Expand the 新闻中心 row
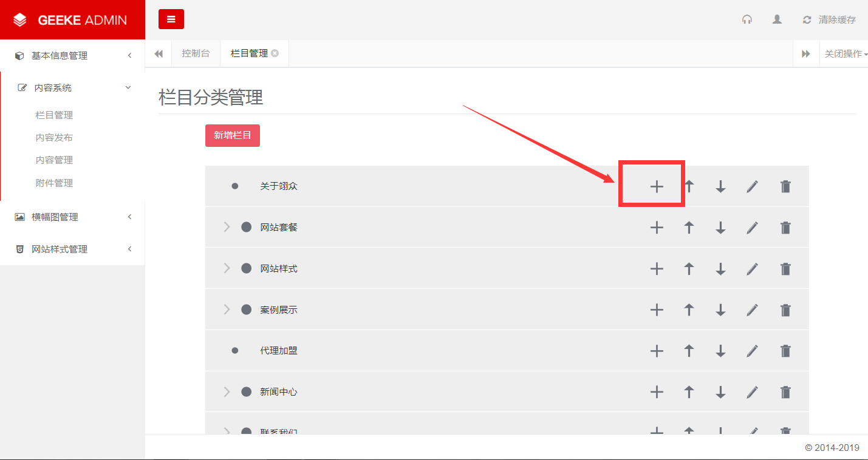Viewport: 868px width, 460px height. coord(227,391)
